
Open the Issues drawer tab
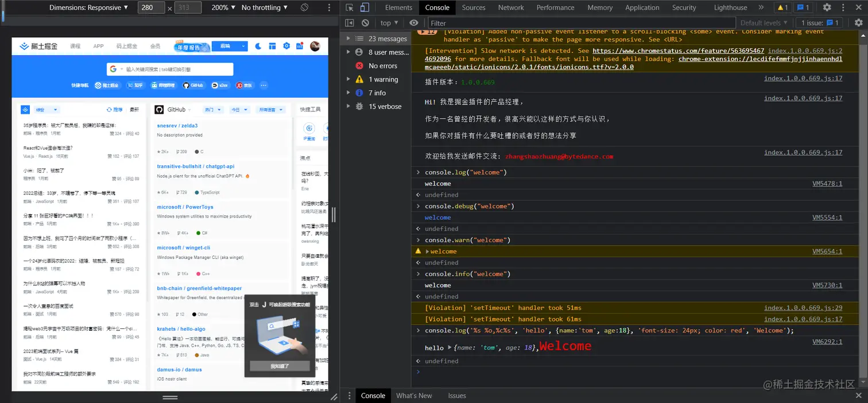tap(457, 396)
